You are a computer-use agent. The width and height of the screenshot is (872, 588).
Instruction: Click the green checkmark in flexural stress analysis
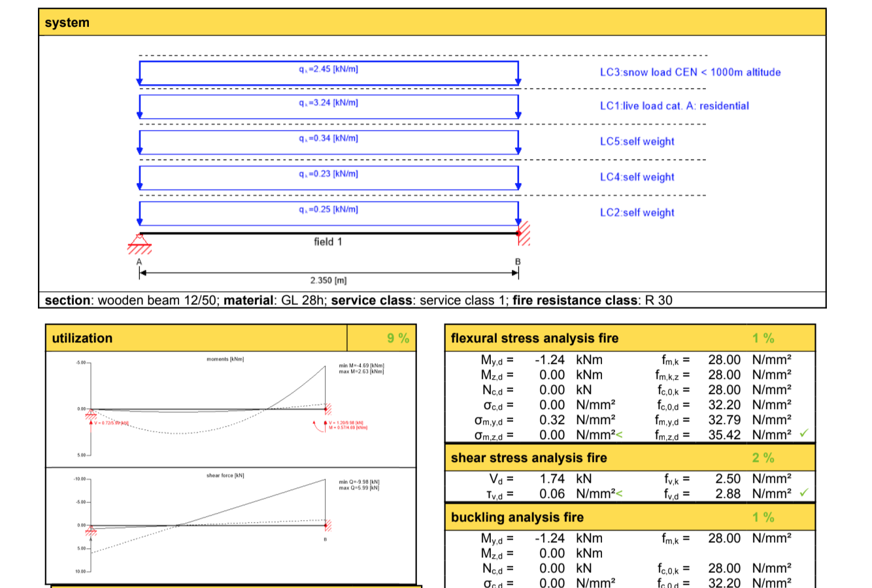click(804, 433)
